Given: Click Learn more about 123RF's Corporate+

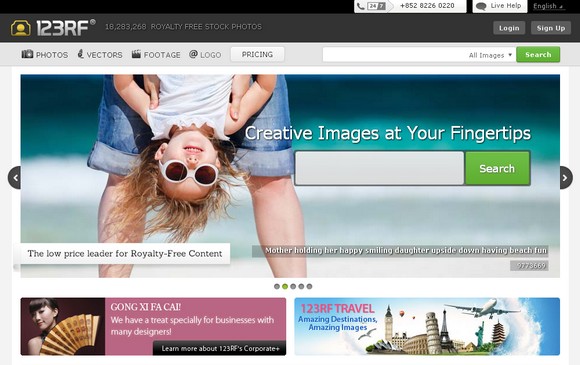Looking at the screenshot, I should tap(220, 348).
